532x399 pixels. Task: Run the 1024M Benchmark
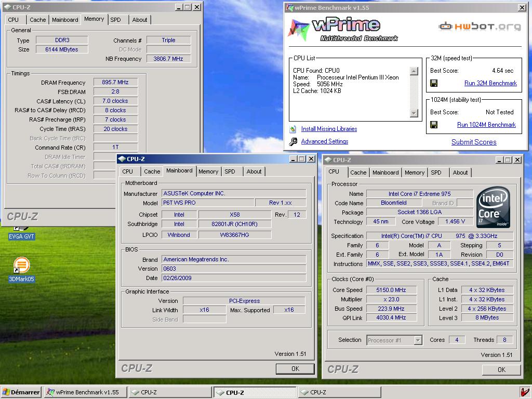(486, 125)
